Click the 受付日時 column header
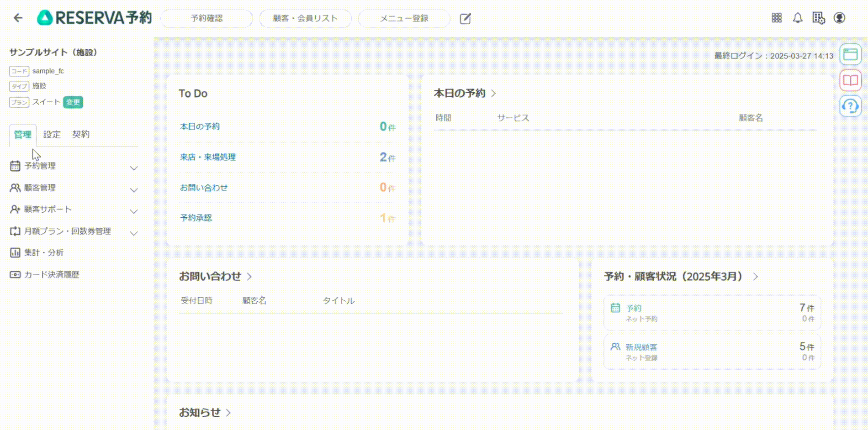Viewport: 868px width, 430px height. [196, 300]
